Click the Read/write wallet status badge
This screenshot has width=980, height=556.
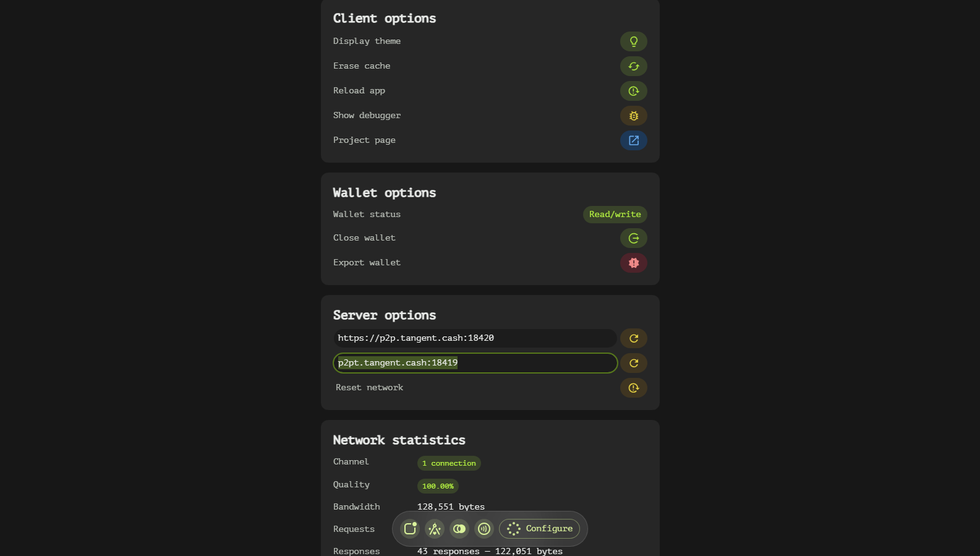coord(615,215)
